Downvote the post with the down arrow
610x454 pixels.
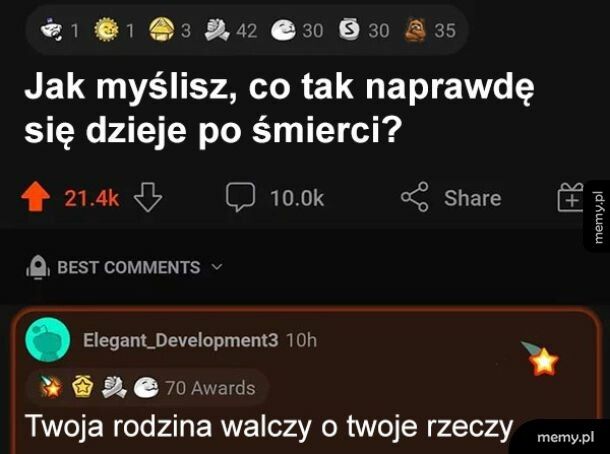pyautogui.click(x=148, y=197)
